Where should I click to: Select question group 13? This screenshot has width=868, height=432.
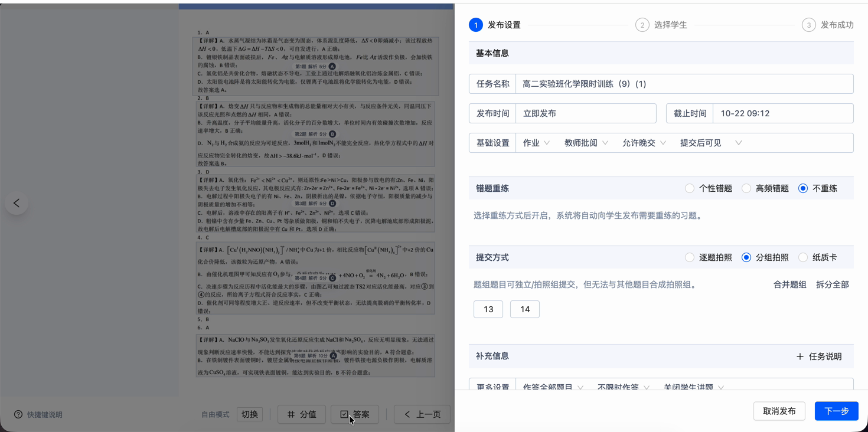click(488, 309)
